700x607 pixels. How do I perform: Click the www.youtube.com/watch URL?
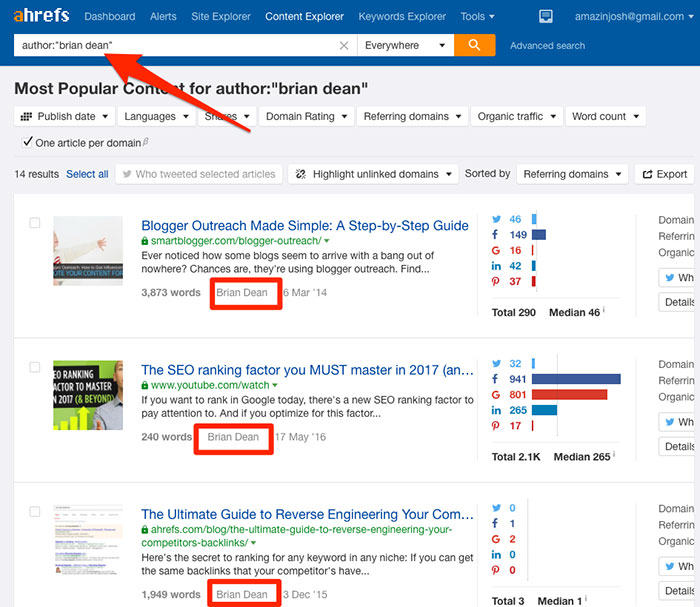(x=210, y=385)
